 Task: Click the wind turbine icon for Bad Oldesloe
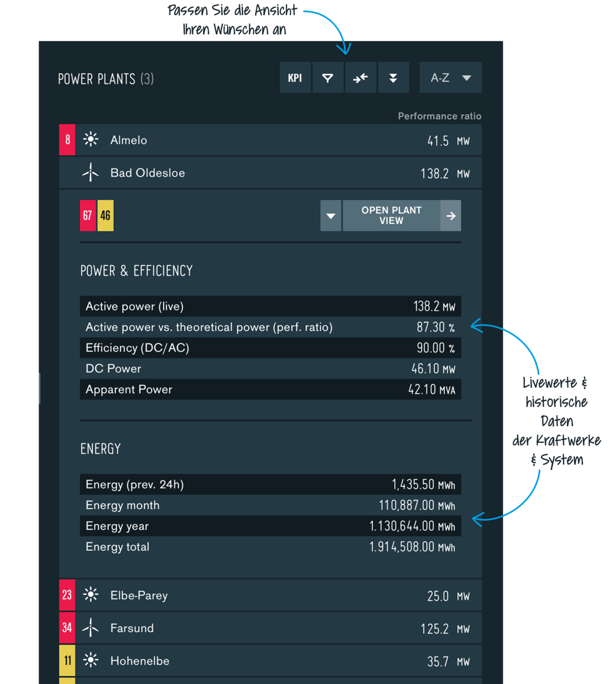click(x=91, y=173)
